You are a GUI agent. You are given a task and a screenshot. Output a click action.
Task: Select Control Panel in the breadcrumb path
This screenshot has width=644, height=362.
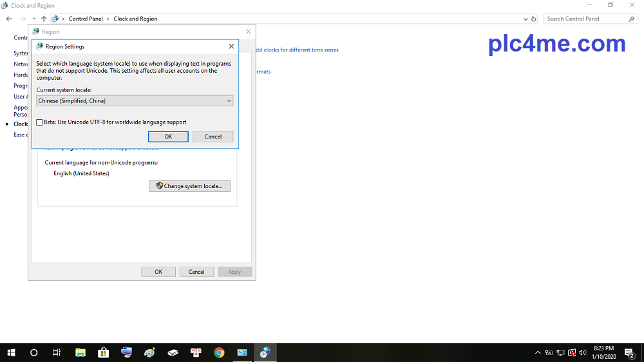click(86, 19)
